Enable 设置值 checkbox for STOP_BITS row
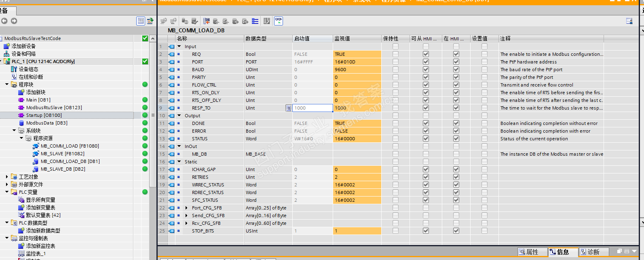The width and height of the screenshot is (644, 260). [484, 231]
